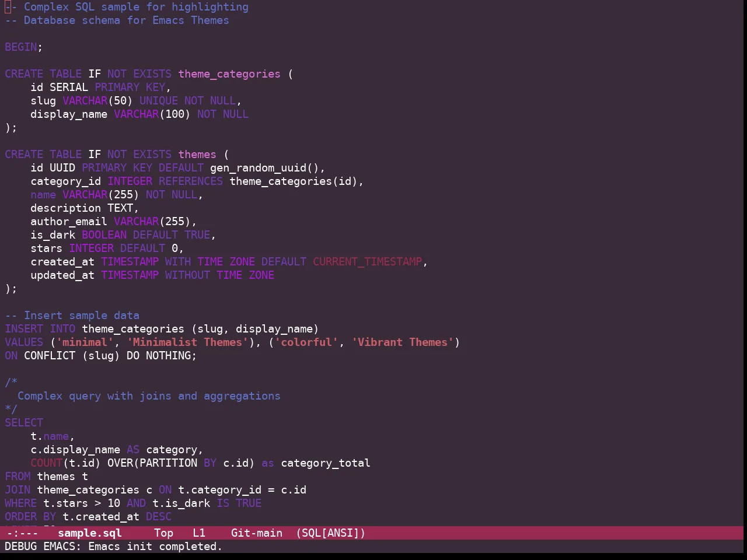Click display_name column definition
Viewport: 747px width, 560px height.
[x=139, y=114]
